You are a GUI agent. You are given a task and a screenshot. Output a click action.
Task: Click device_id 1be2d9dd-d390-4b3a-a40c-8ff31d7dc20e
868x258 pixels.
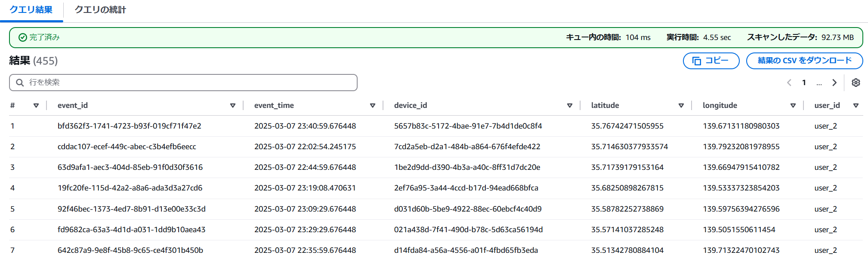467,167
